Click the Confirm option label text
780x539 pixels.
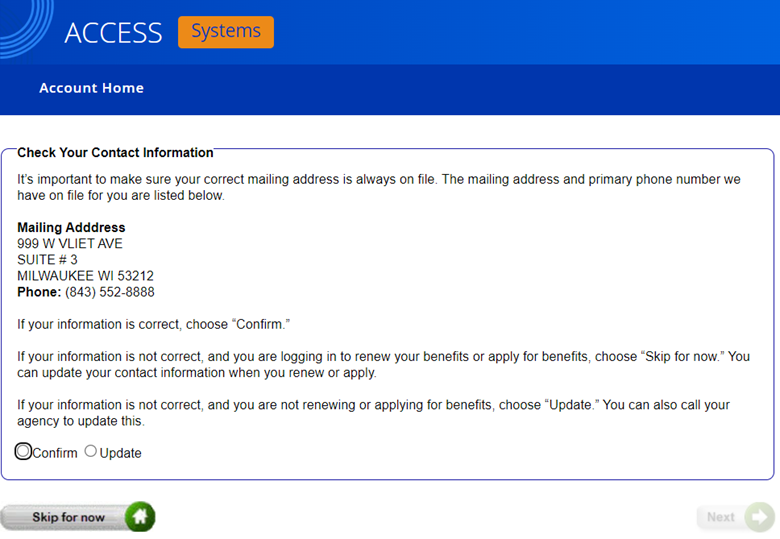pos(55,453)
